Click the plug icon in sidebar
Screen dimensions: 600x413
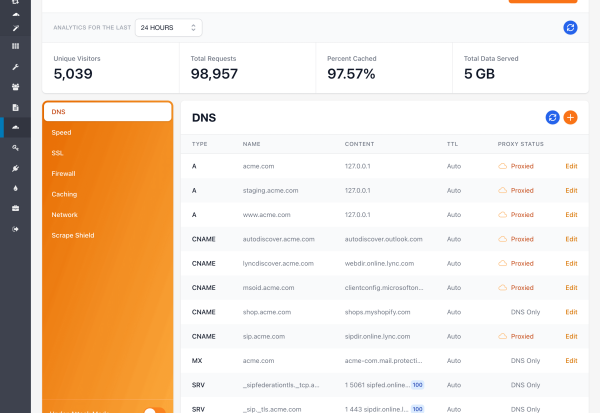point(15,168)
